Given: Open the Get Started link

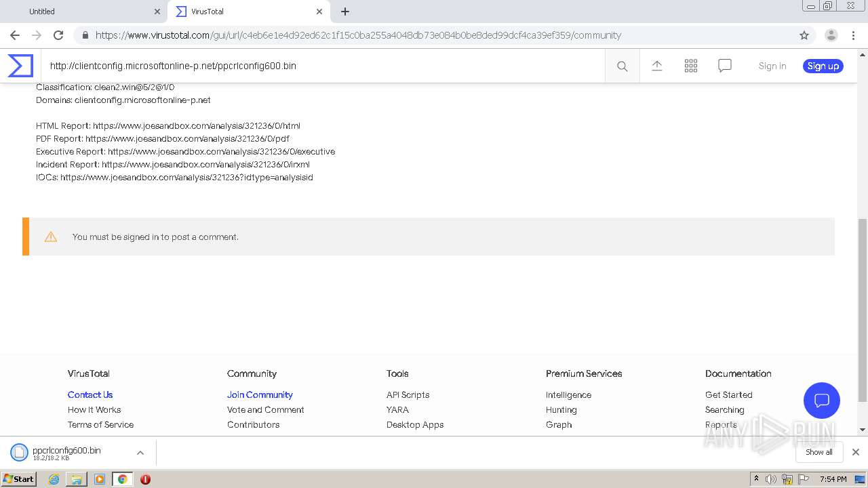Looking at the screenshot, I should [729, 394].
